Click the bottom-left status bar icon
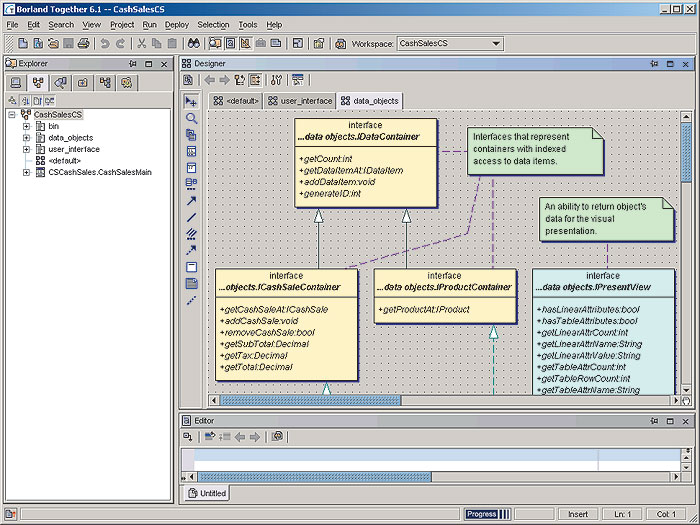700x525 pixels. pos(10,514)
